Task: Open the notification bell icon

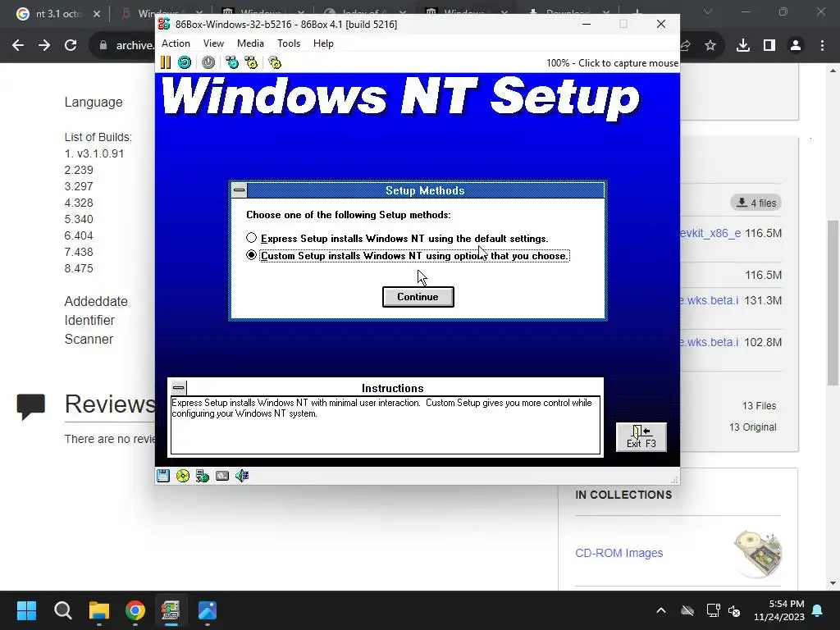Action: pyautogui.click(x=818, y=610)
